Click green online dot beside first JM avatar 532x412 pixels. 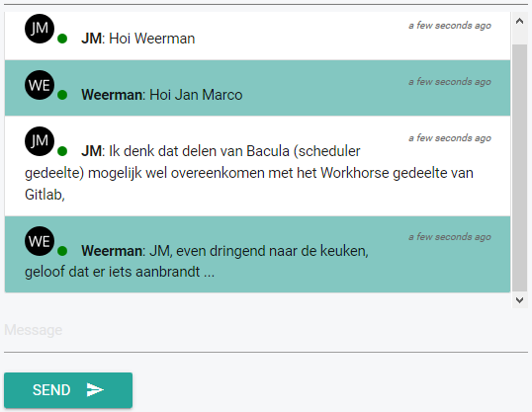click(x=62, y=39)
